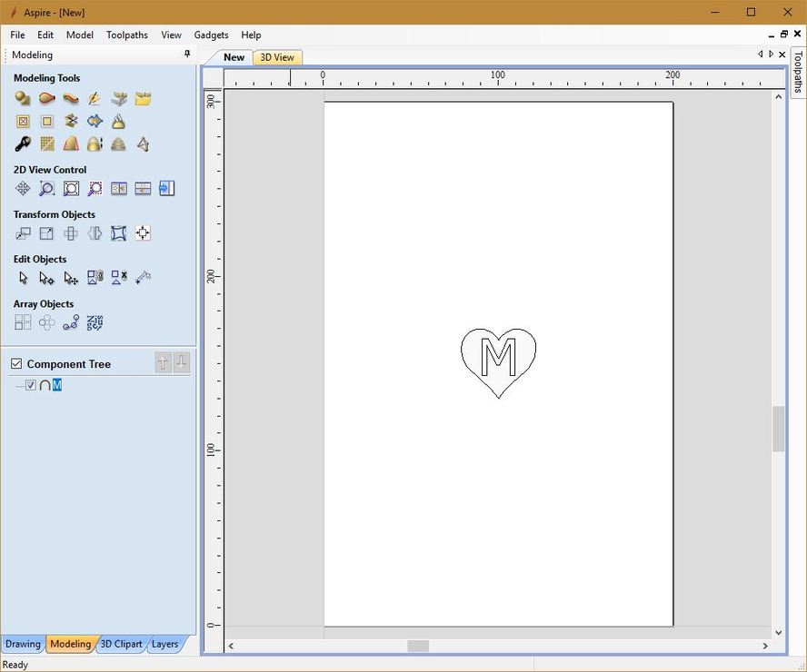This screenshot has width=807, height=672.
Task: Select the Zoom magnifier tool
Action: (47, 189)
